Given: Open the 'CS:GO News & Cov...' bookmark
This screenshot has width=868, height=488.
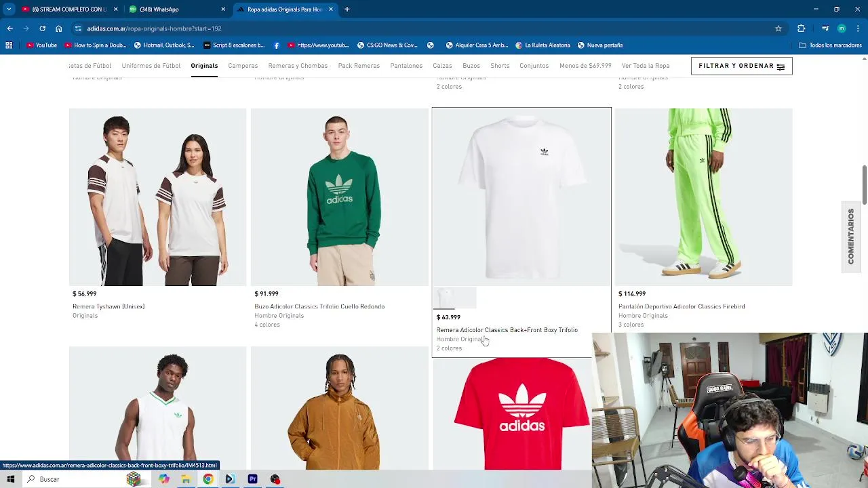Looking at the screenshot, I should pos(387,45).
